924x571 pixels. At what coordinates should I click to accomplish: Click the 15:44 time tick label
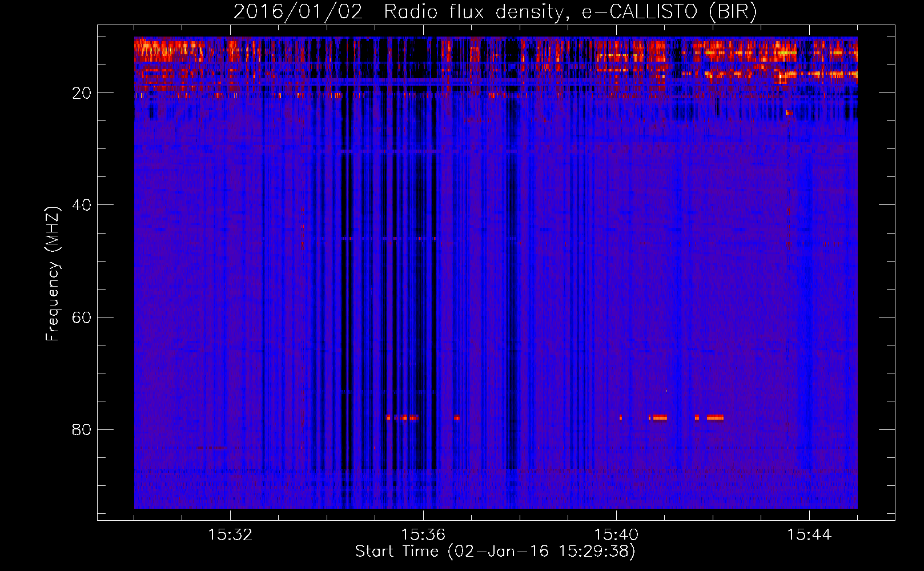(809, 535)
